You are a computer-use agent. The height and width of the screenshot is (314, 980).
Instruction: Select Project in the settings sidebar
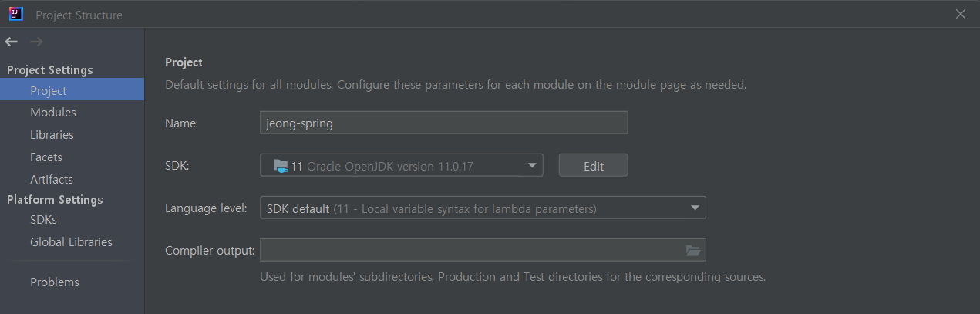[x=49, y=90]
